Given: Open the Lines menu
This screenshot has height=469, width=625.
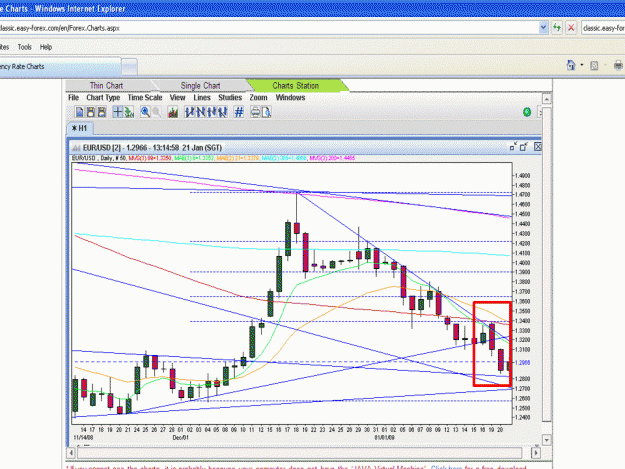Looking at the screenshot, I should tap(202, 98).
